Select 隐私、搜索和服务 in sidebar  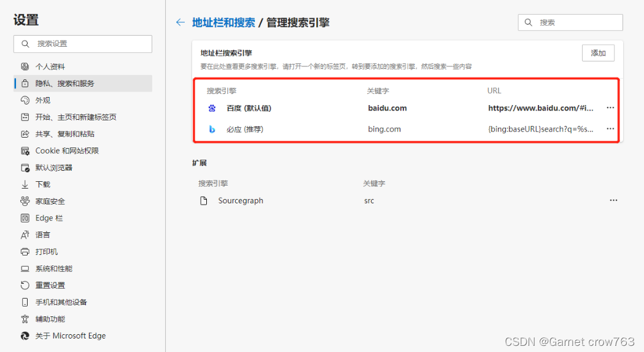[x=83, y=84]
